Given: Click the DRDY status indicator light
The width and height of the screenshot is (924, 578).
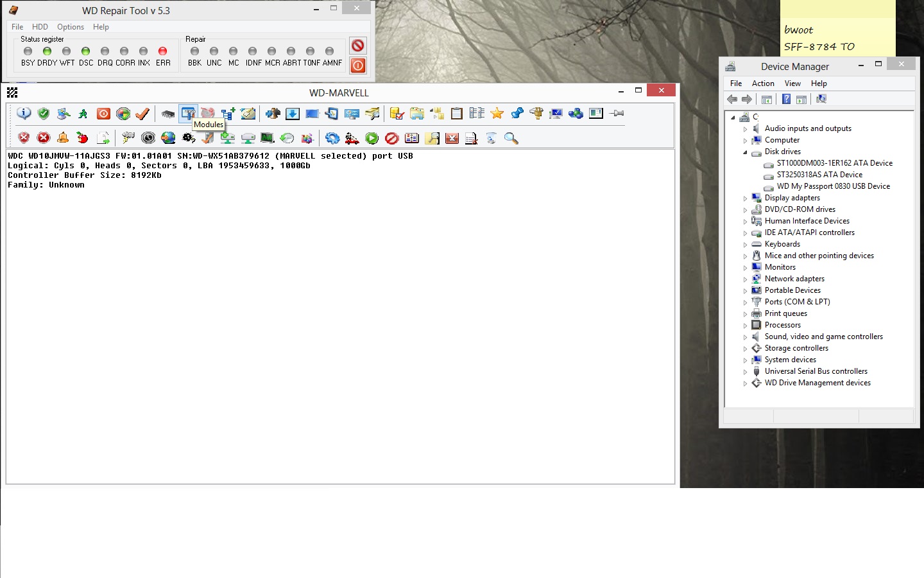Looking at the screenshot, I should coord(47,51).
